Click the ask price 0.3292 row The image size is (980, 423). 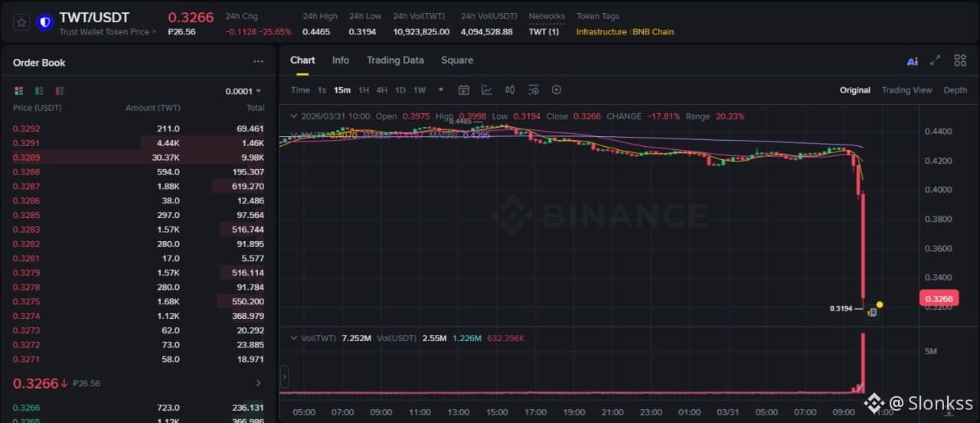[x=139, y=129]
